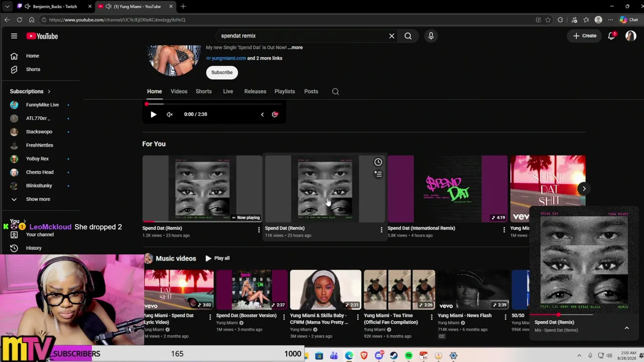Click the YouTube logo
The image size is (644, 362).
point(42,36)
